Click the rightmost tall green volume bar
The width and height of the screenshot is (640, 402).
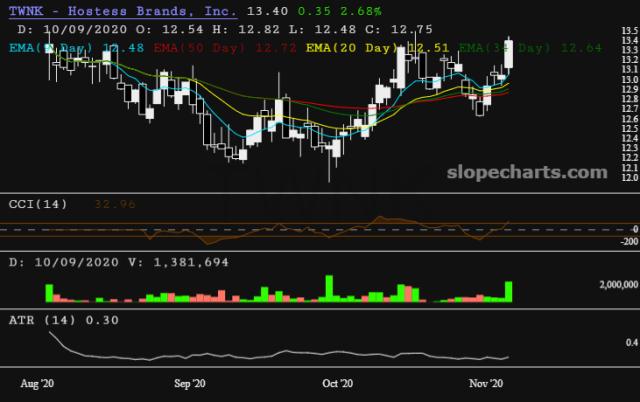[509, 291]
